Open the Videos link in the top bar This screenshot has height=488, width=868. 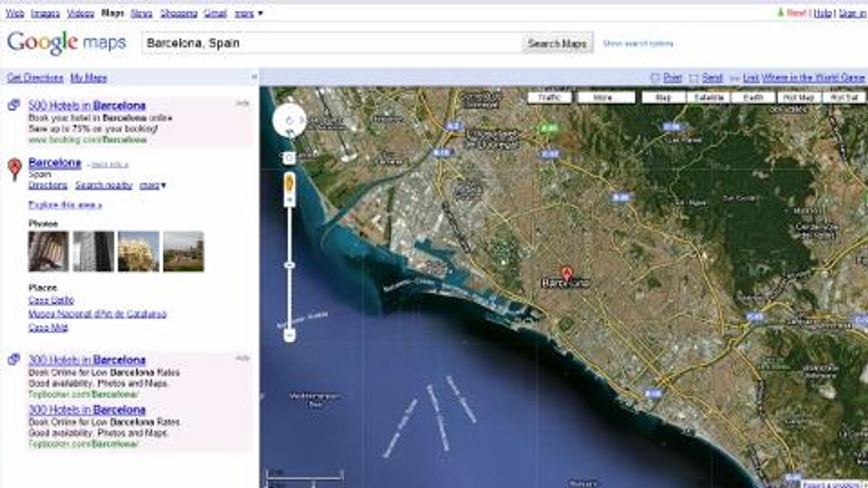(81, 13)
